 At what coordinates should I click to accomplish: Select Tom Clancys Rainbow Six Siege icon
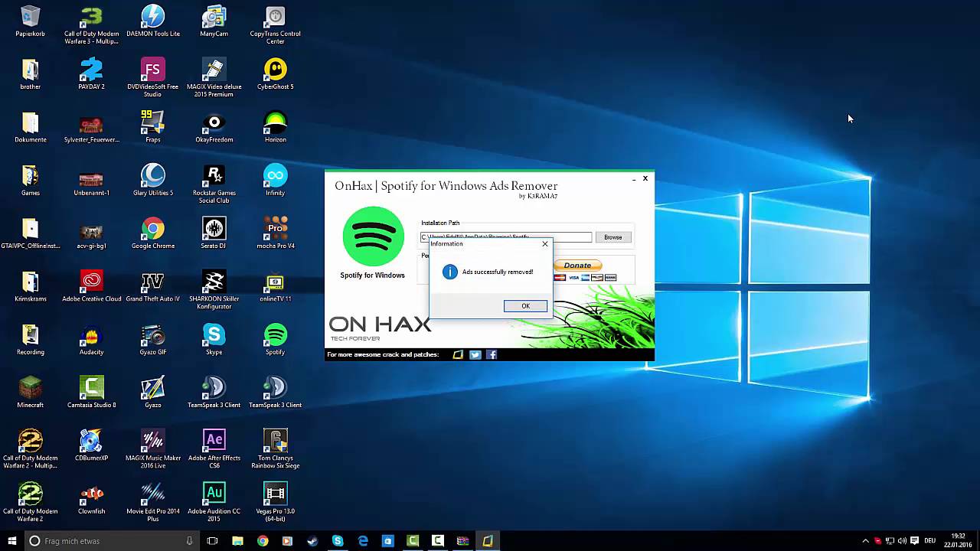(276, 450)
